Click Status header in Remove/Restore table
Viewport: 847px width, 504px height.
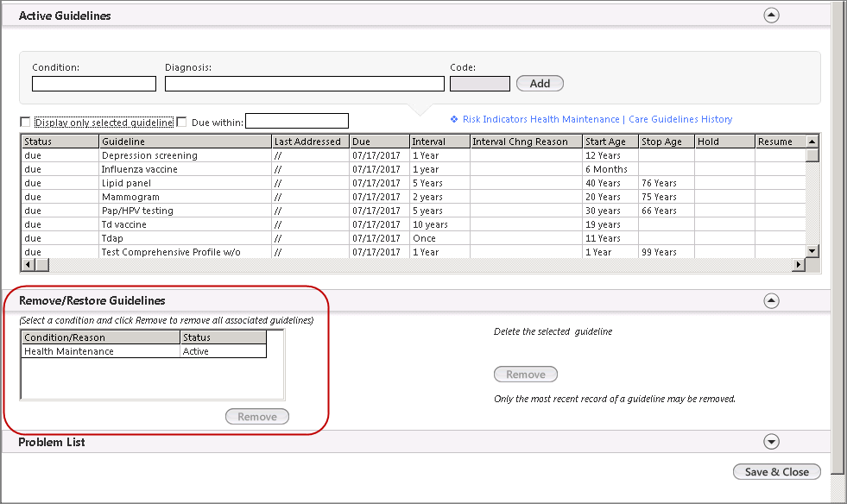coord(223,337)
